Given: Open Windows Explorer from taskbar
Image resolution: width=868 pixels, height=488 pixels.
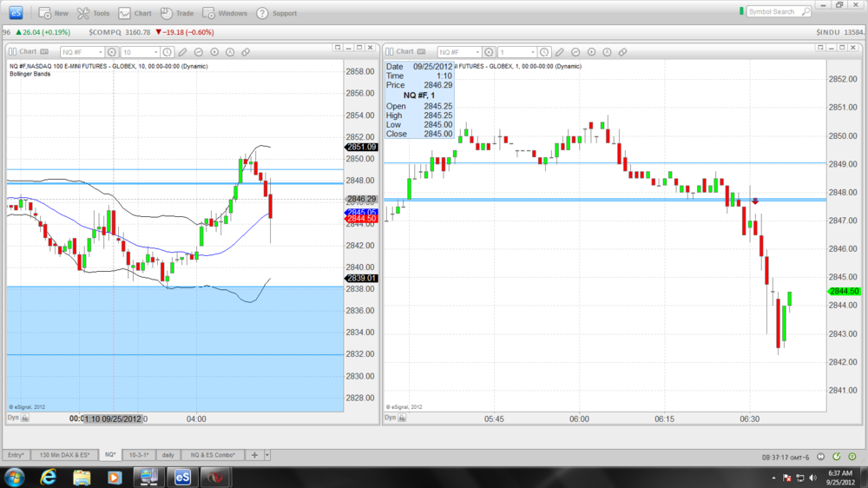Looking at the screenshot, I should tap(82, 477).
